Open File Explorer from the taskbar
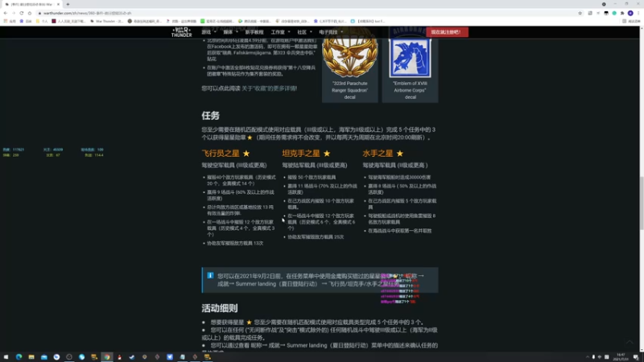Viewport: 644px width, 362px height. (x=31, y=357)
